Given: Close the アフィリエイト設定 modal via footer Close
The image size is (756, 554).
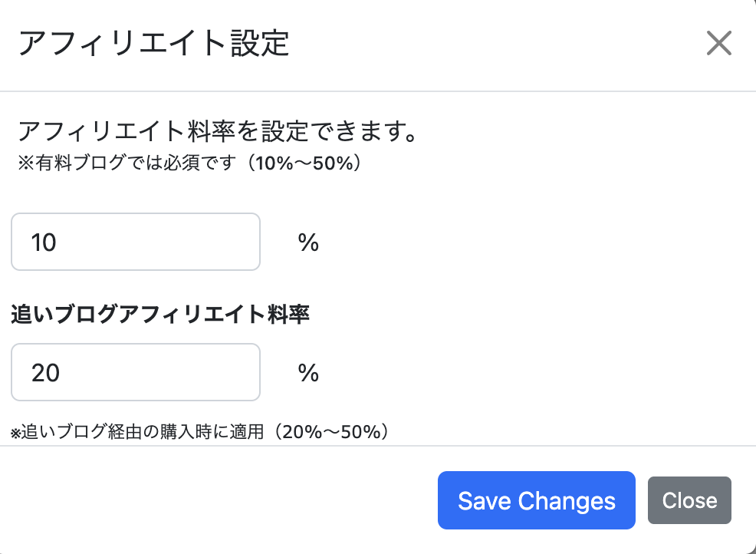Looking at the screenshot, I should (x=689, y=500).
